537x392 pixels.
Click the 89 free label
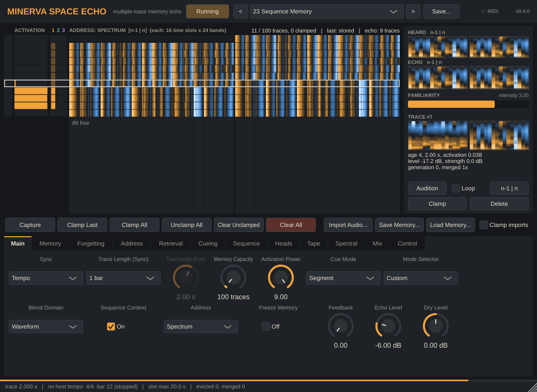point(81,123)
